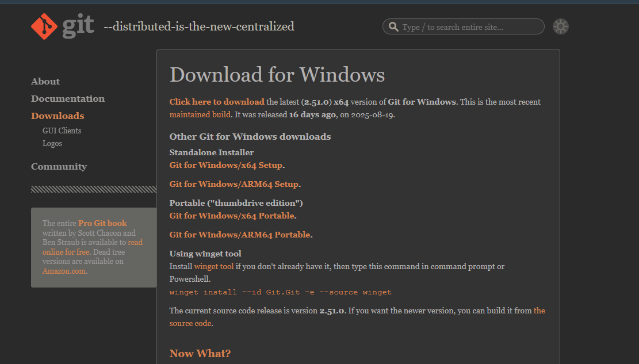Click the winget install command text
The width and height of the screenshot is (639, 364).
click(x=280, y=292)
